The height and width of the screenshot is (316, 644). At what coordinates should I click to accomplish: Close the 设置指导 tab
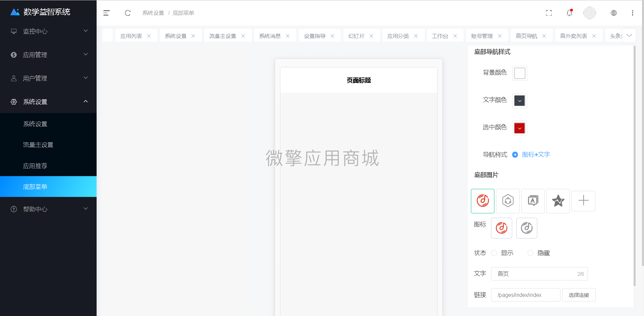pyautogui.click(x=332, y=36)
